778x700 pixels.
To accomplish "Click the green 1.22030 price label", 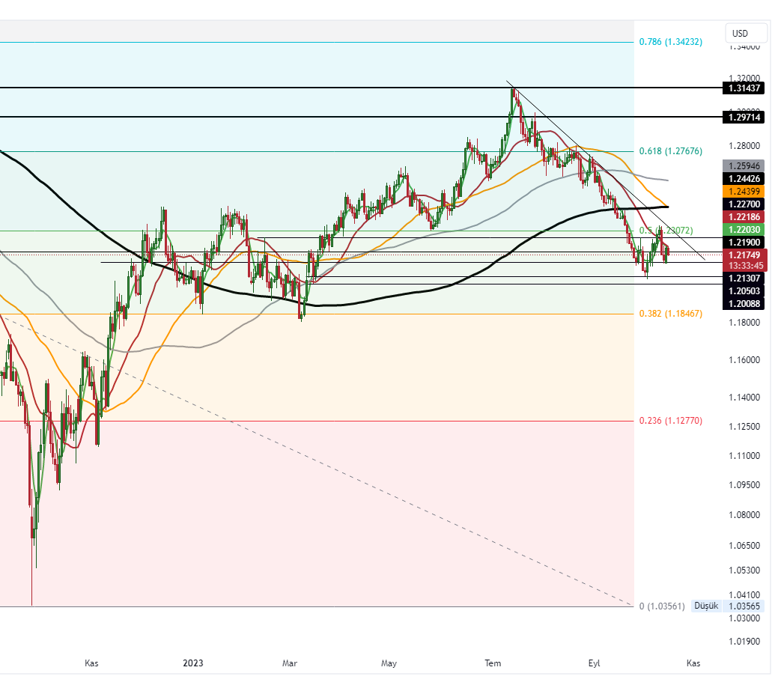I will [x=744, y=229].
